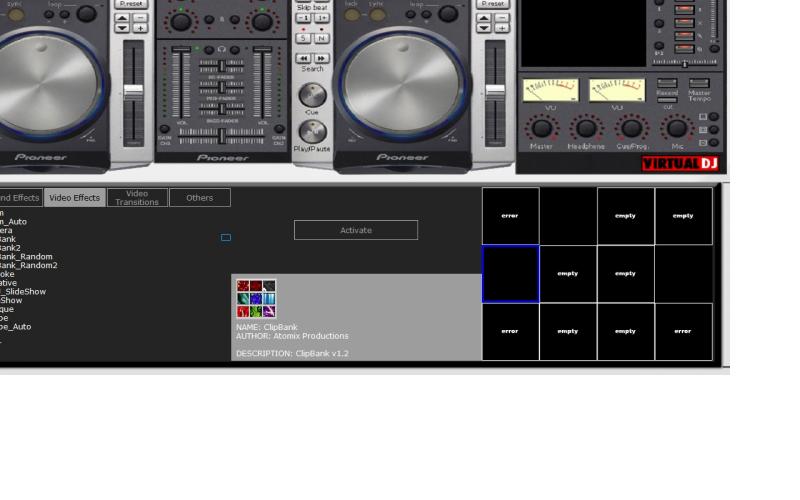800x500 pixels.
Task: Click the left channel volume fader
Action: [181, 49]
